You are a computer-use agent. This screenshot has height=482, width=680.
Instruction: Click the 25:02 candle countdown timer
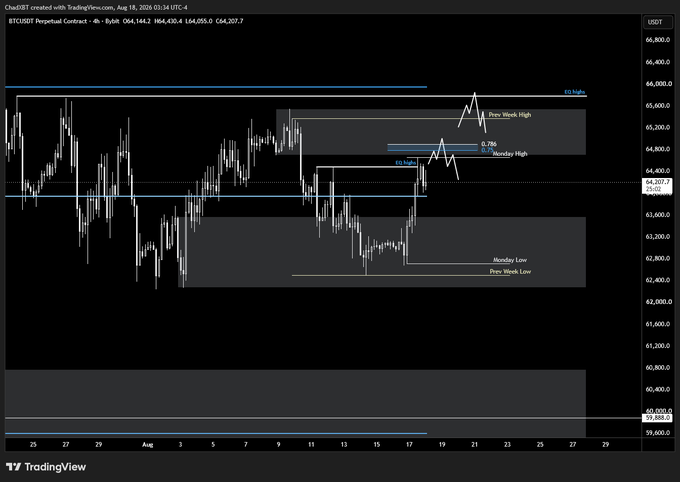pyautogui.click(x=653, y=189)
